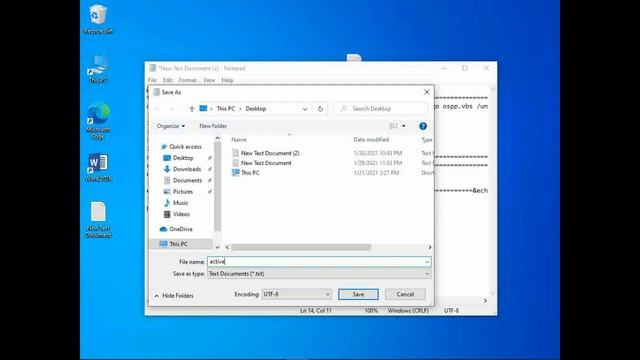Click the Cancel button
This screenshot has height=360, width=640.
405,294
